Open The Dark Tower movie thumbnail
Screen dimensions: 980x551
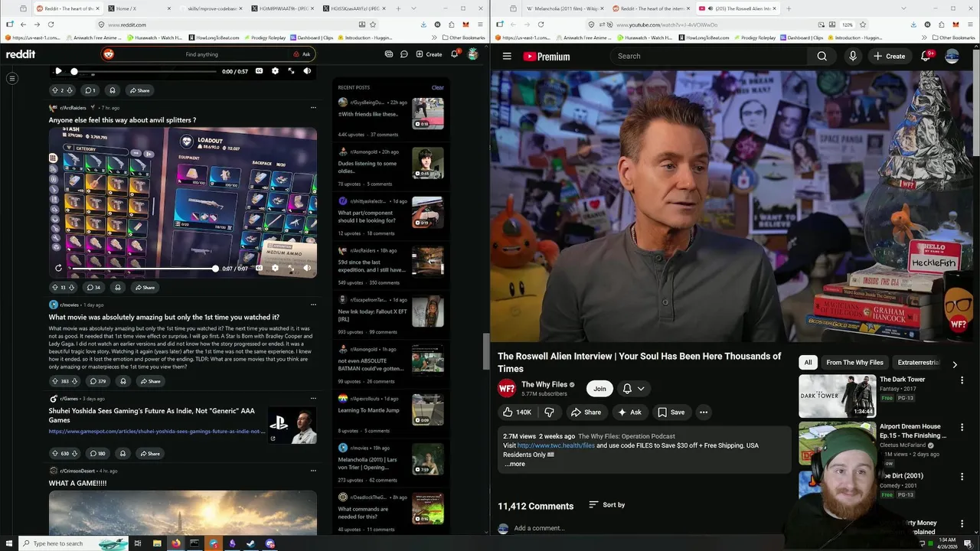837,395
